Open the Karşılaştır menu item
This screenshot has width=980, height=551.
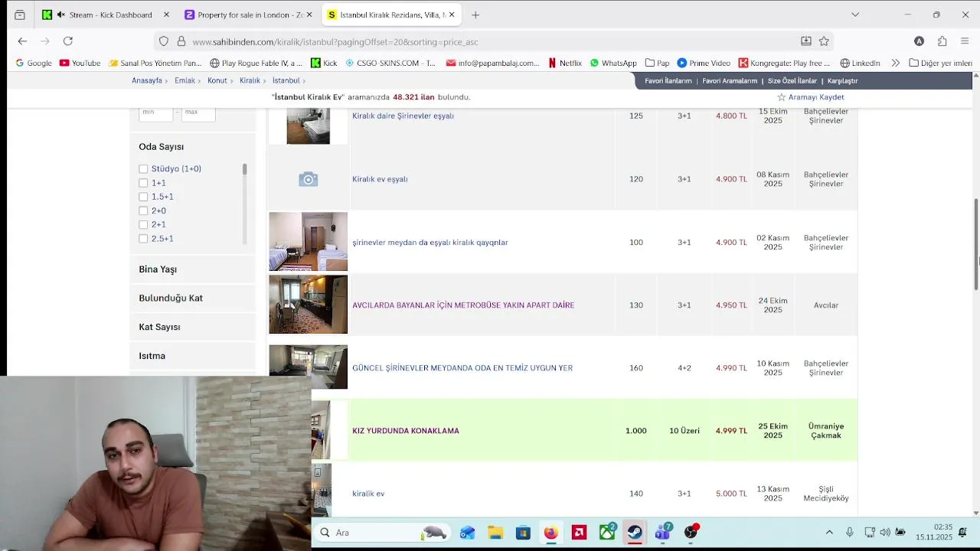pos(842,80)
